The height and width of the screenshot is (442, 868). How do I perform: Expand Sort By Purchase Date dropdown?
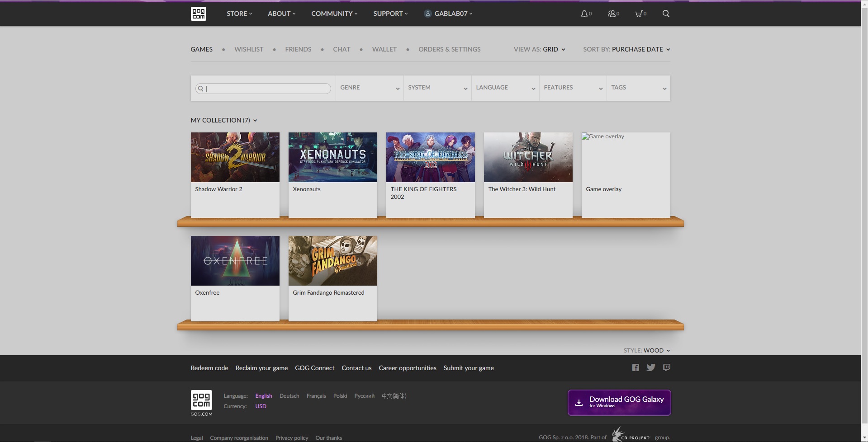pos(626,49)
